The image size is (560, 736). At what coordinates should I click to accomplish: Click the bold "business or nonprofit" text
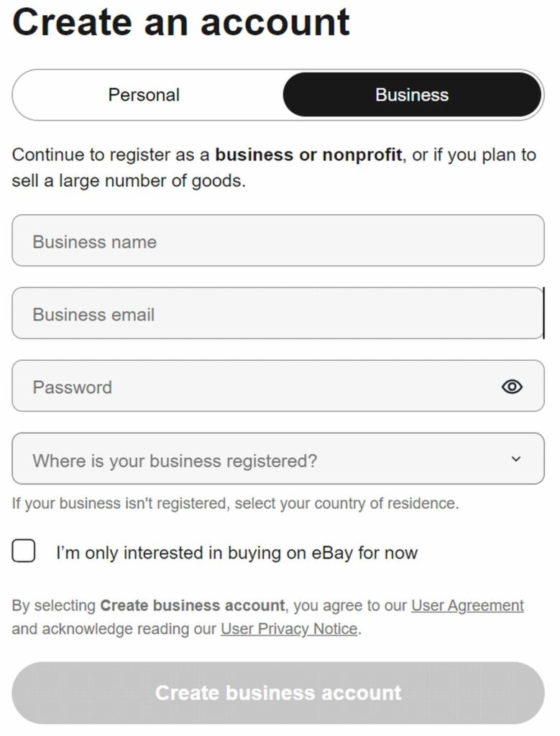(308, 155)
